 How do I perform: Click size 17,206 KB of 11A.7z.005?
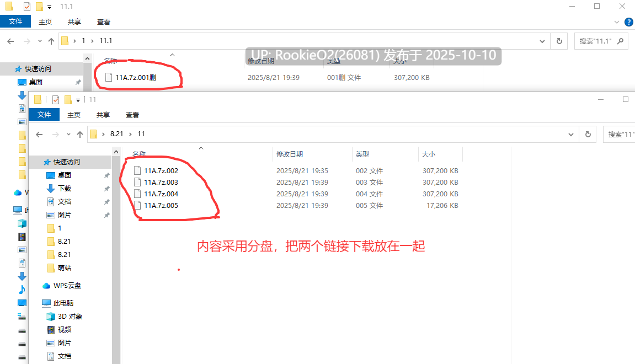click(442, 206)
